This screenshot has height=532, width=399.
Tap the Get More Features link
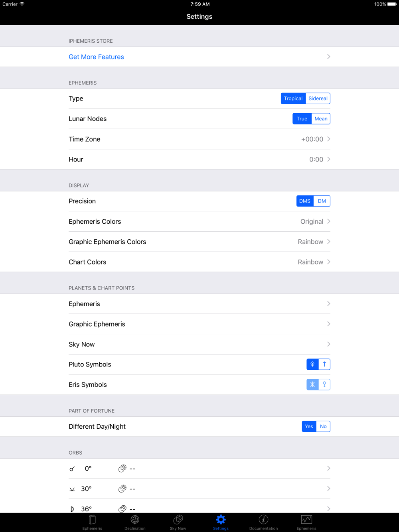(x=97, y=57)
